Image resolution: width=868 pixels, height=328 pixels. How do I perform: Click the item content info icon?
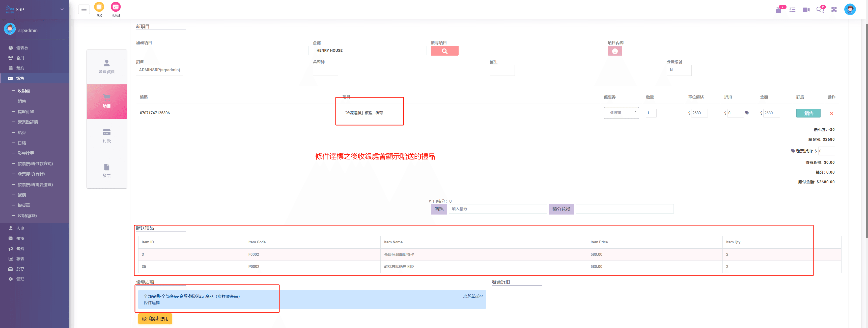coord(614,51)
